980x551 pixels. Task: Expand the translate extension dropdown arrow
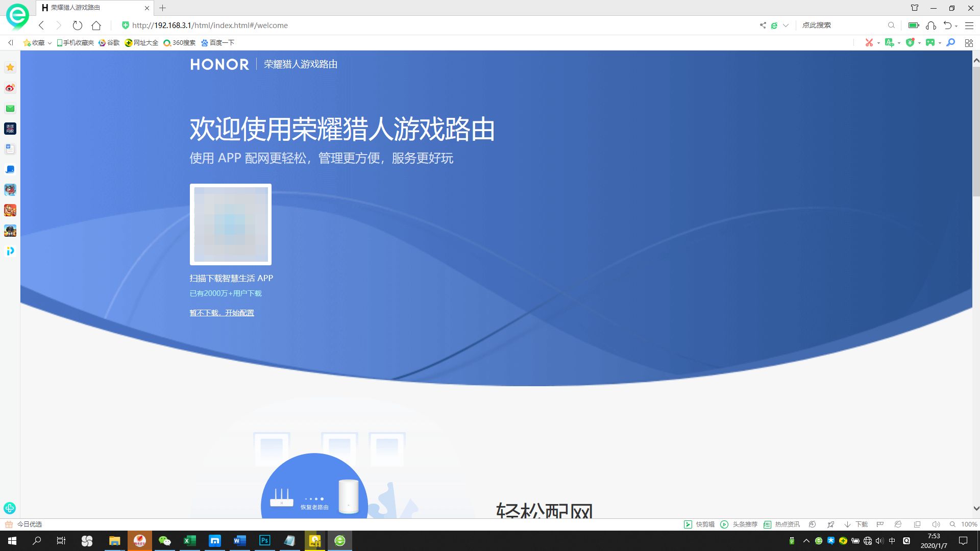[899, 43]
